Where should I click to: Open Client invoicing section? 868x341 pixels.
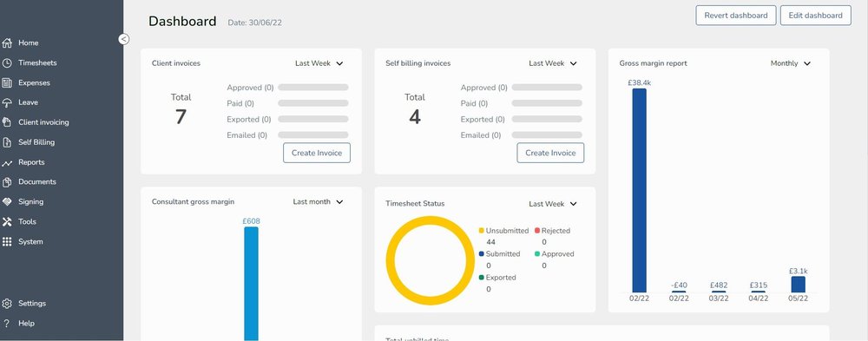click(43, 122)
